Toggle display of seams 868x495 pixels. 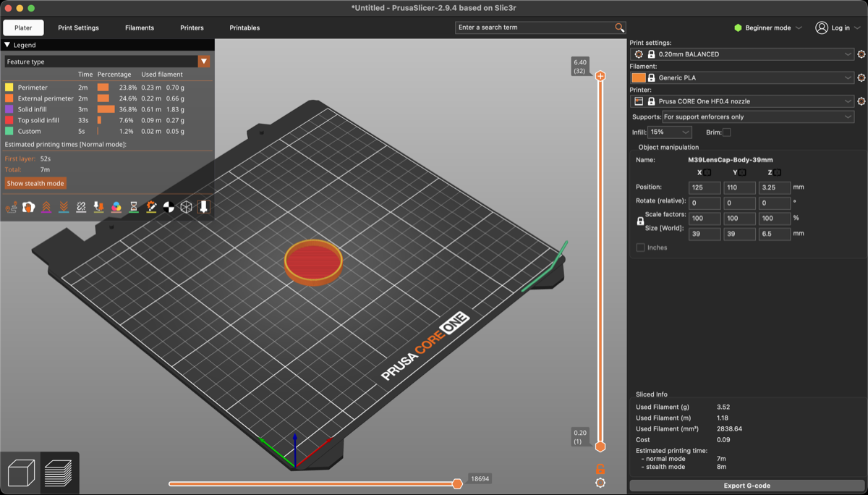coord(80,206)
